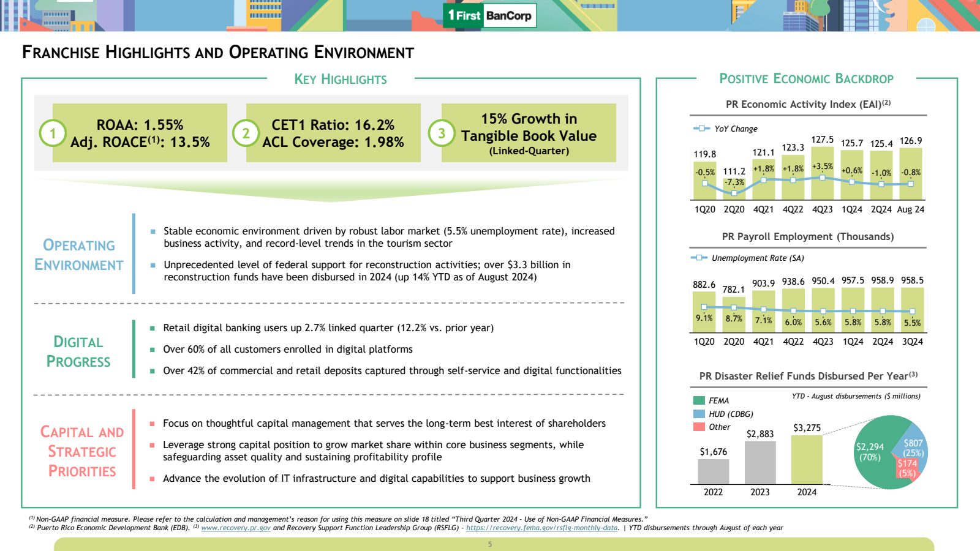Click the Key Highlights heading
This screenshot has width=980, height=551.
(341, 79)
